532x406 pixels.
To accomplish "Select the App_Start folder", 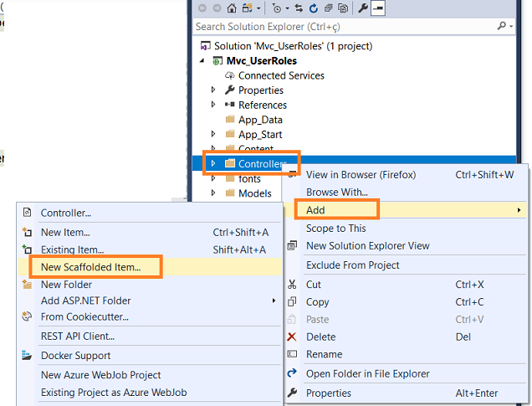I will (253, 135).
